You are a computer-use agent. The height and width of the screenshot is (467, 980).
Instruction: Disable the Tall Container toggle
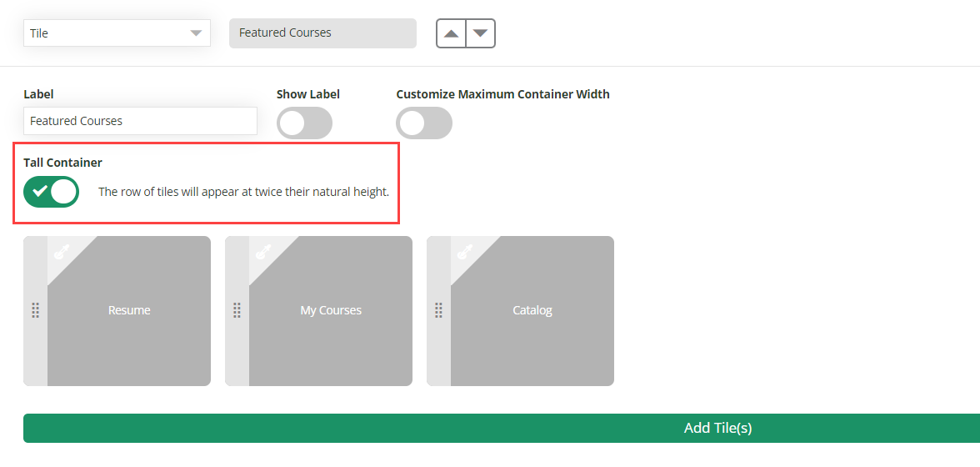[52, 191]
